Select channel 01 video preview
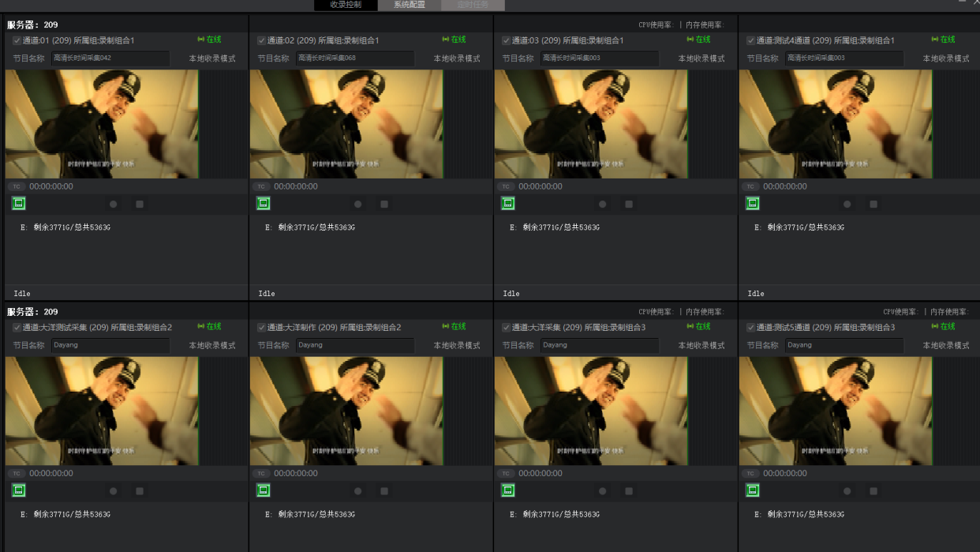 coord(102,124)
